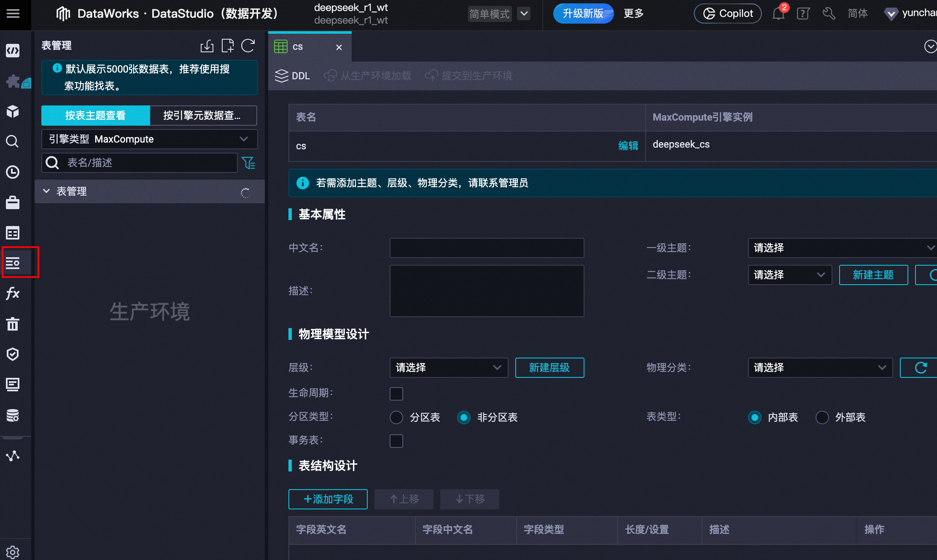
Task: Click the filter icon beside search
Action: (248, 163)
